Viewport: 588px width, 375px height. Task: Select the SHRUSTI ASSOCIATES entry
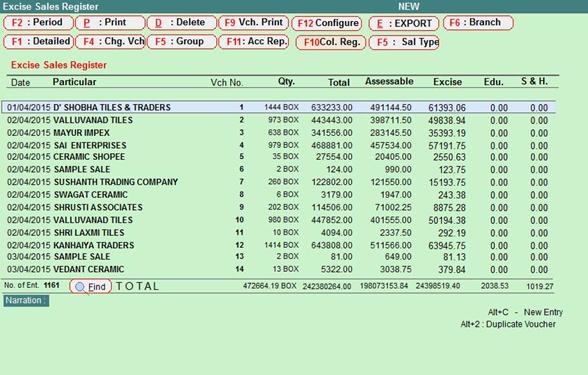(x=279, y=207)
